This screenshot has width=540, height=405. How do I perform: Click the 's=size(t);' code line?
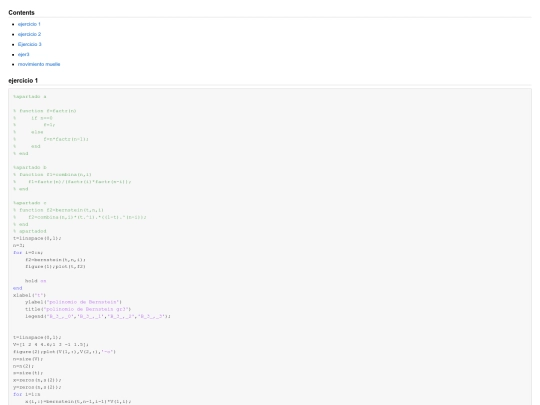28,373
